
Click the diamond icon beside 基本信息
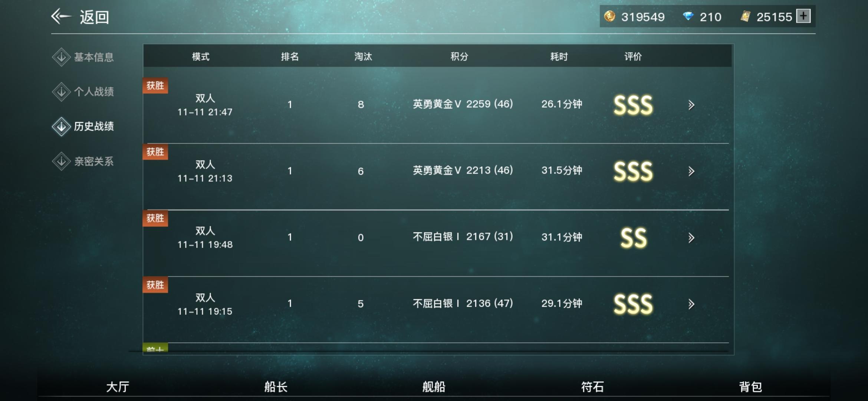coord(61,57)
